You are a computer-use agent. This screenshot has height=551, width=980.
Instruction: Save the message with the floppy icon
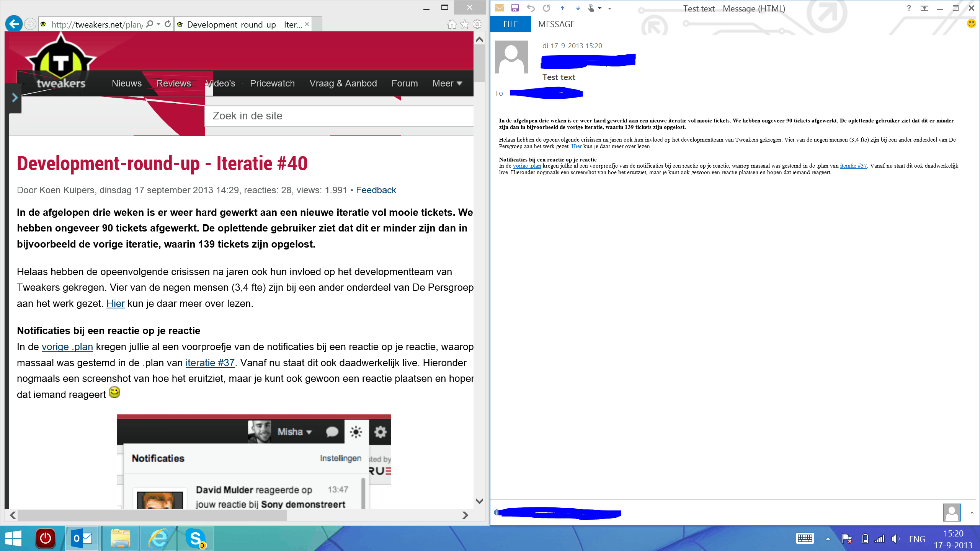coord(515,8)
